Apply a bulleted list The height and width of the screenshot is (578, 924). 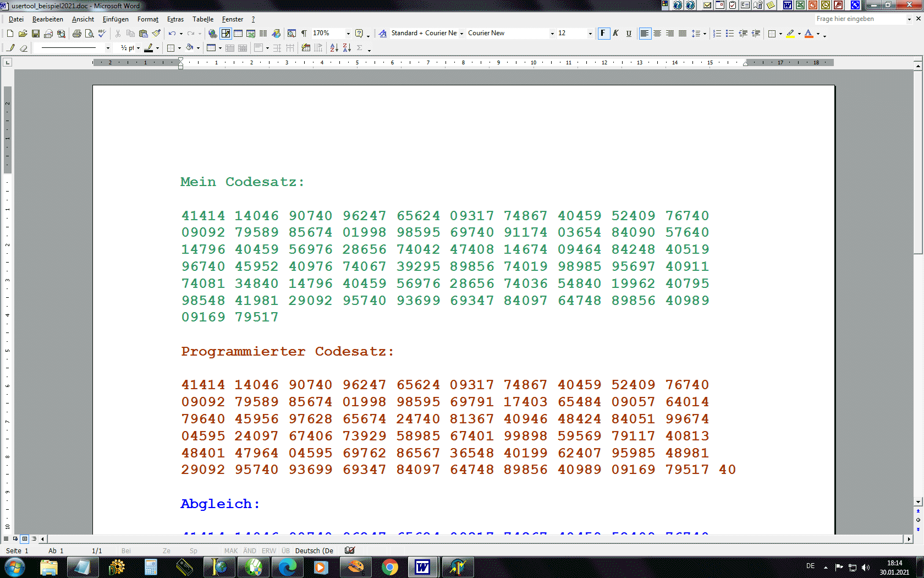[730, 34]
